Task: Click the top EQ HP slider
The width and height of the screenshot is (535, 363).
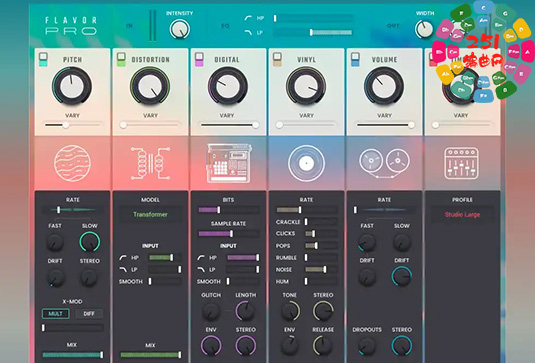Action: [313, 18]
